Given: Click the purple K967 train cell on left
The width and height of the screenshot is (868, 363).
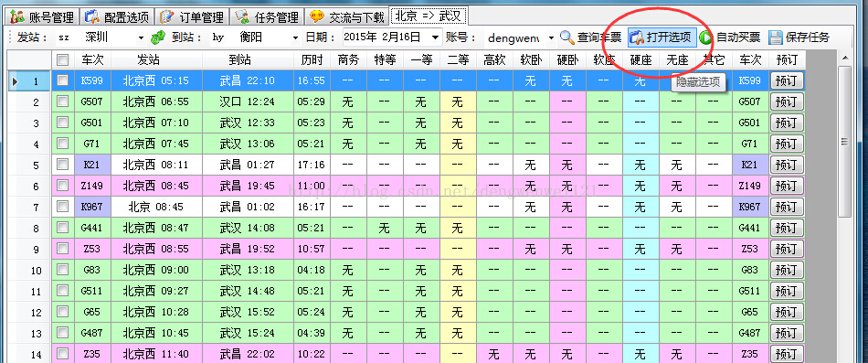Looking at the screenshot, I should [x=92, y=208].
